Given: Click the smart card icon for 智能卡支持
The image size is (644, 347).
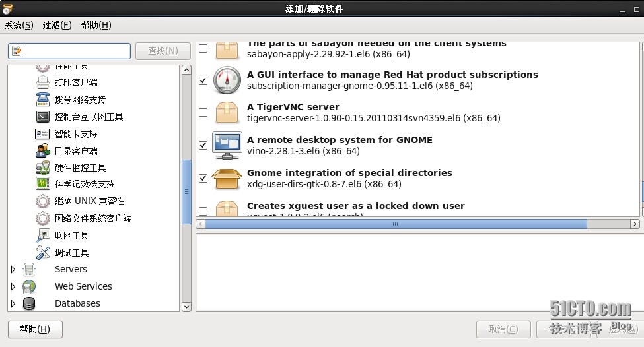Looking at the screenshot, I should [43, 134].
